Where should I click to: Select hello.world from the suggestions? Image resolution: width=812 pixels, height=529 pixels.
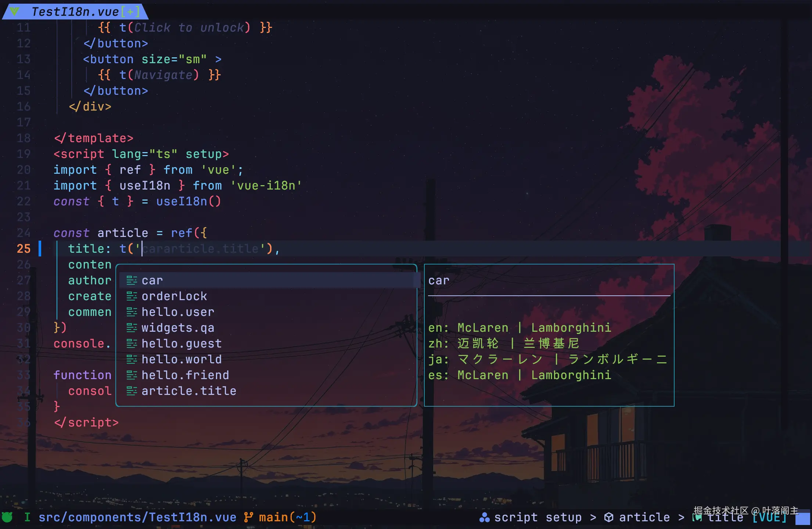click(x=182, y=359)
